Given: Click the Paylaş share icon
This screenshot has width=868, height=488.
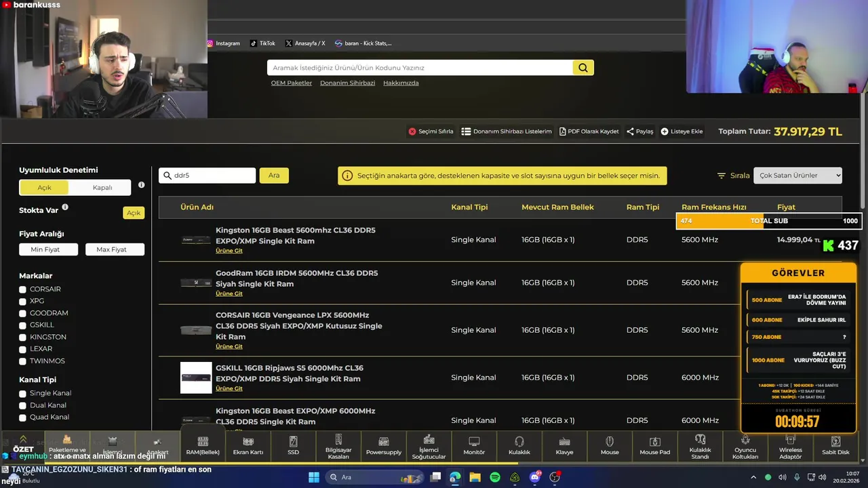Looking at the screenshot, I should (630, 131).
